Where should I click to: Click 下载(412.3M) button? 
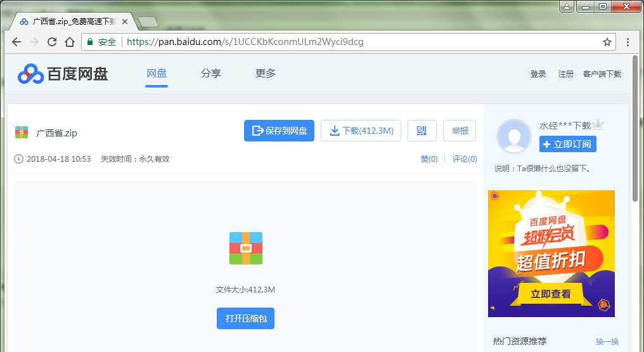click(361, 131)
